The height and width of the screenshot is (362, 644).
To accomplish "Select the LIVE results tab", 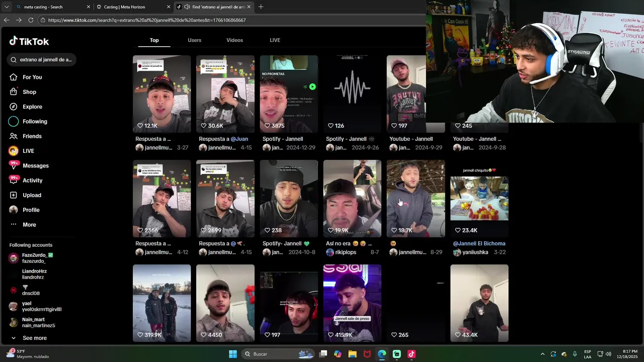I will [275, 40].
